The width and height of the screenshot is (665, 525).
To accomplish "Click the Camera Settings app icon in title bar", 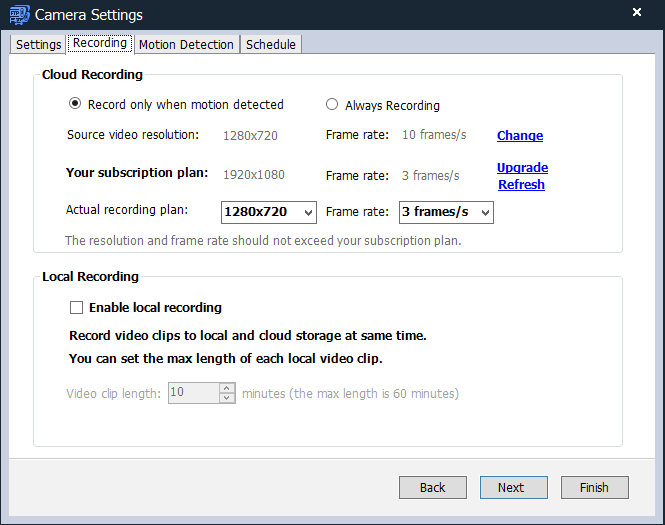I will pyautogui.click(x=18, y=14).
